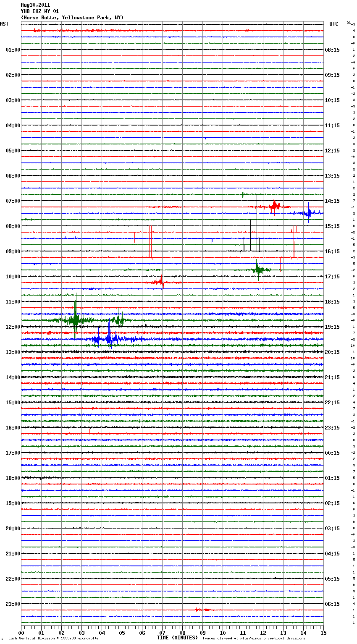
Task: Select the 00:15 UTC time label
Action: 332,453
